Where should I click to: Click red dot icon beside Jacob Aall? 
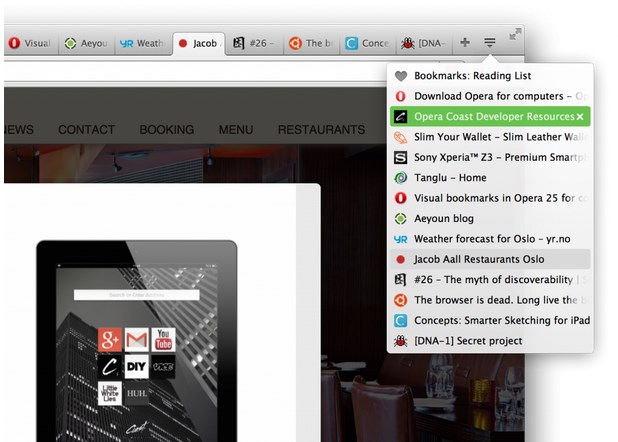click(x=400, y=259)
